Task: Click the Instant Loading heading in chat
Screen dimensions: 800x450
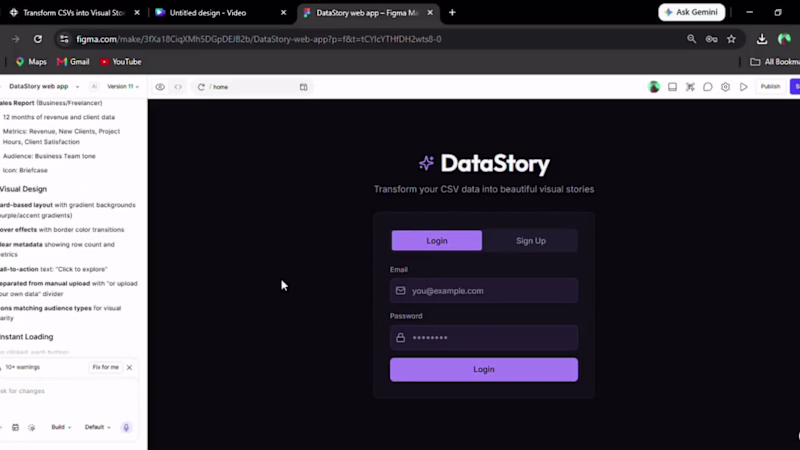Action: 27,337
